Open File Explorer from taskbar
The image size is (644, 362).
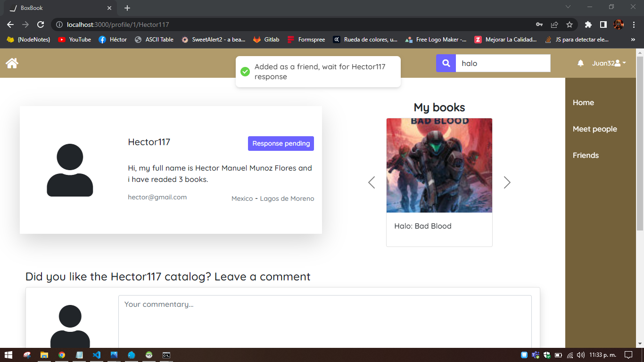coord(44,355)
